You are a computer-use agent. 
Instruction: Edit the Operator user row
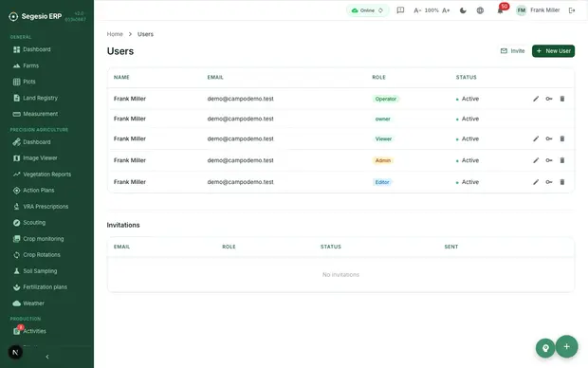[x=536, y=99]
